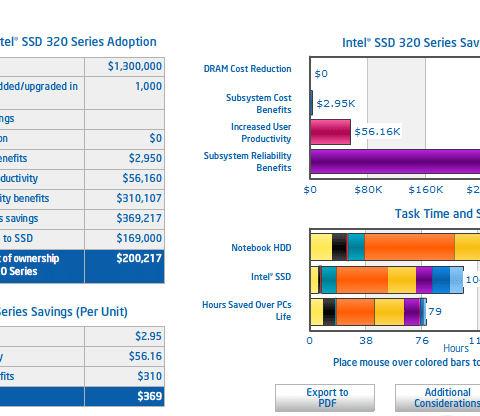This screenshot has width=480, height=416.
Task: Click orange segment in Intel SSD bar
Action: [x=362, y=280]
